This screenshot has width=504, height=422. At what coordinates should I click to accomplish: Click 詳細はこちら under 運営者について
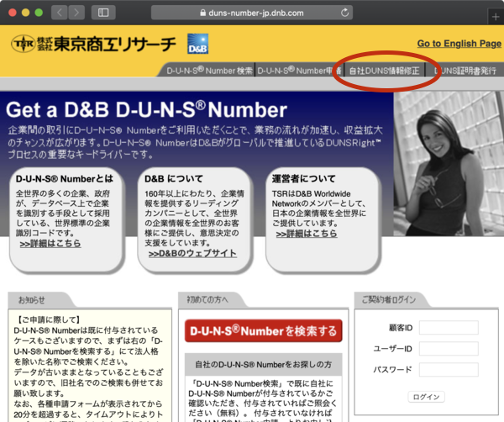point(307,234)
